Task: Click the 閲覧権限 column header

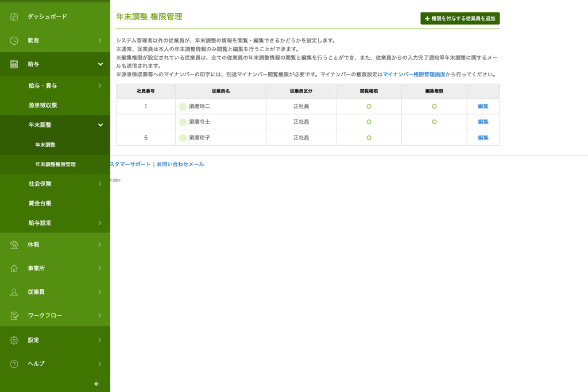Action: tap(369, 91)
